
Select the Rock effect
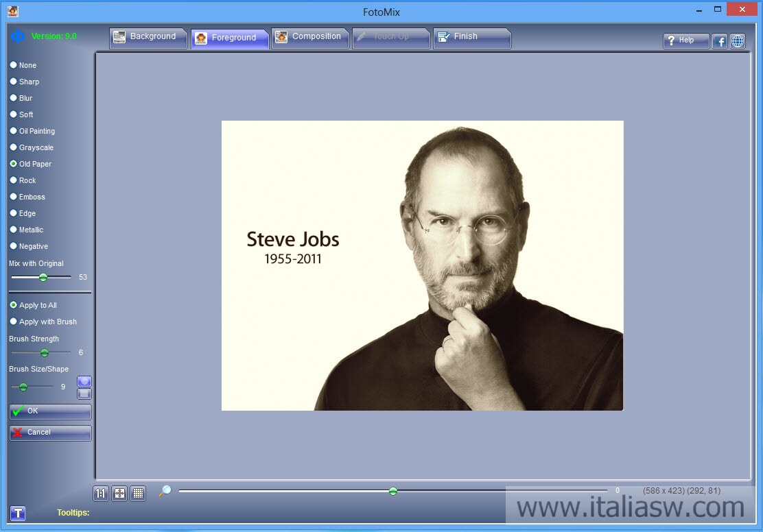point(23,180)
